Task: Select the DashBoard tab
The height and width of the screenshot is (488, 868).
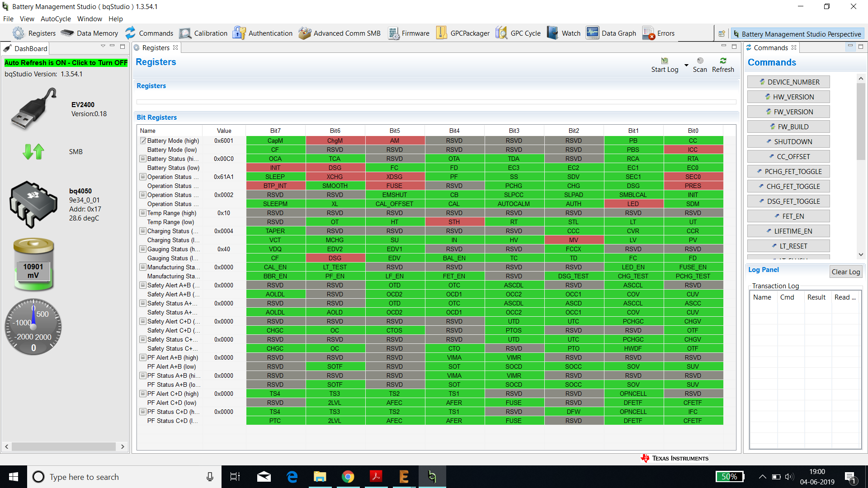Action: pos(25,48)
